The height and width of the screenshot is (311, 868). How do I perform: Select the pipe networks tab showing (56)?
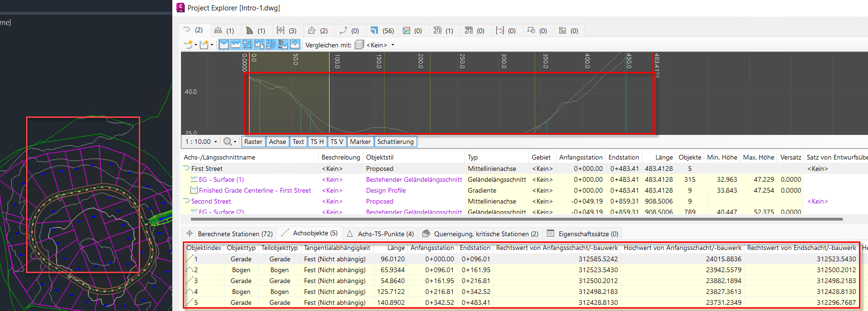(x=382, y=30)
